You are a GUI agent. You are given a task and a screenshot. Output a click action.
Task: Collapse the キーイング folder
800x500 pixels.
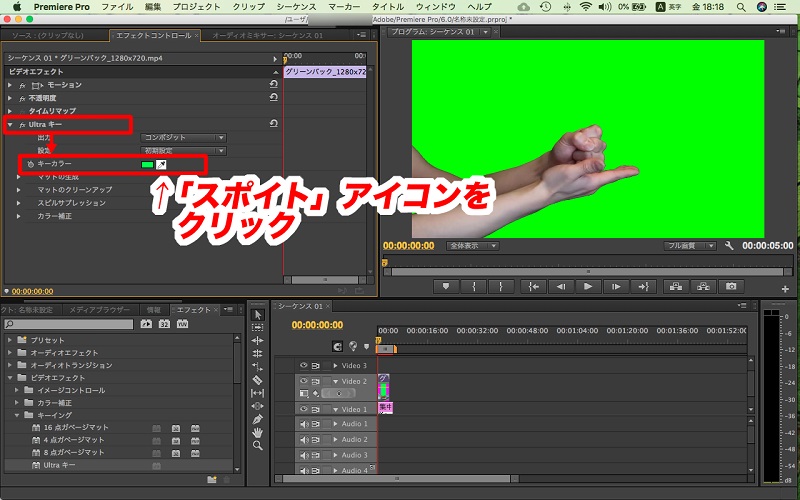tap(17, 415)
